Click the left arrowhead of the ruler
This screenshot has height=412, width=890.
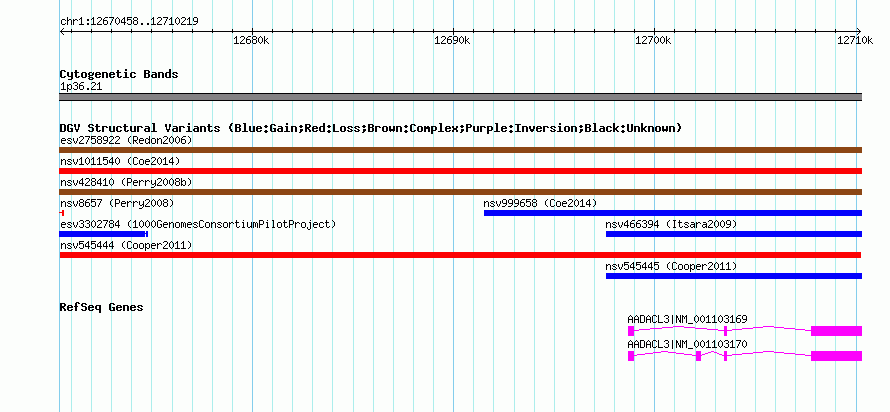coord(62,31)
